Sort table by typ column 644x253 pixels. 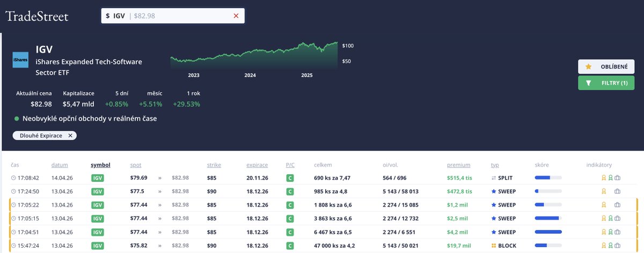click(x=495, y=165)
